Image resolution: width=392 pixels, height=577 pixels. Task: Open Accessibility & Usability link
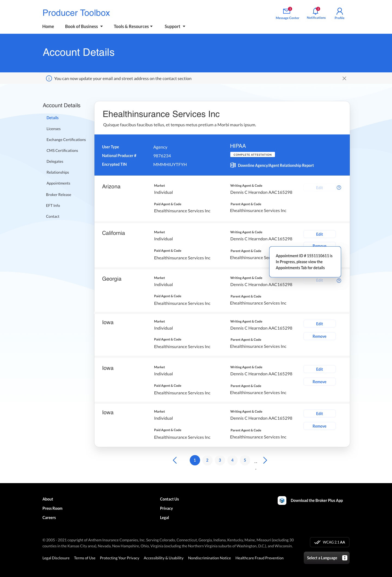click(x=164, y=558)
